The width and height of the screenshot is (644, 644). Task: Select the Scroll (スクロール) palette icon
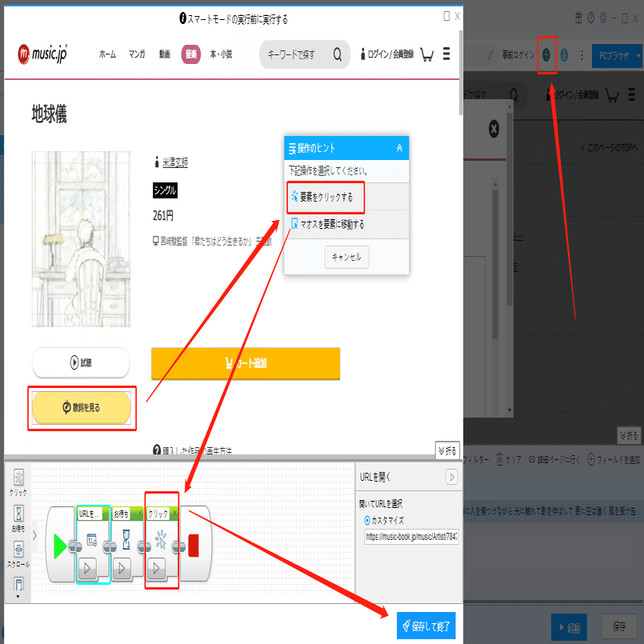pyautogui.click(x=18, y=549)
